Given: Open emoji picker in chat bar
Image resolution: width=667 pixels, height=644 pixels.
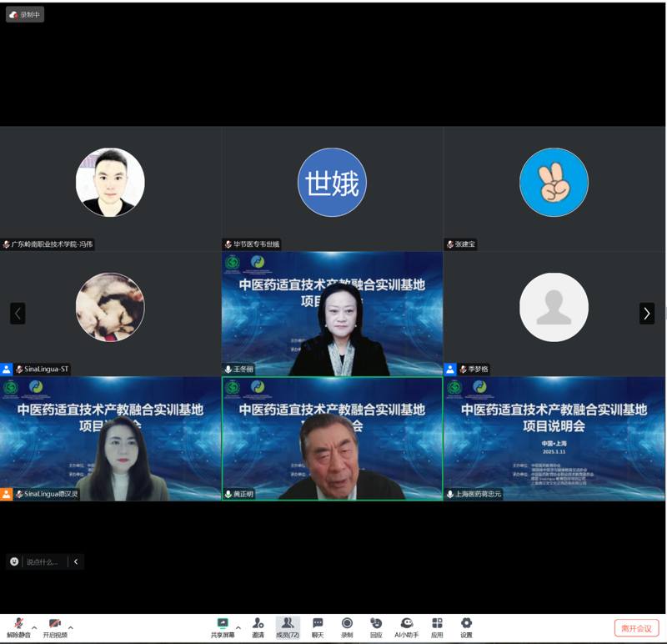Looking at the screenshot, I should click(14, 561).
